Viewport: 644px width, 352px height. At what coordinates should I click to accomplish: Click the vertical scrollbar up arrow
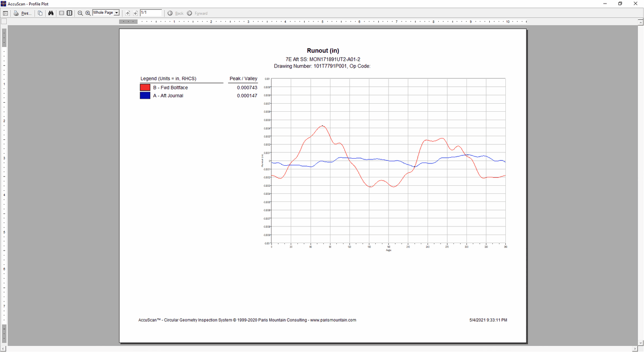click(640, 22)
